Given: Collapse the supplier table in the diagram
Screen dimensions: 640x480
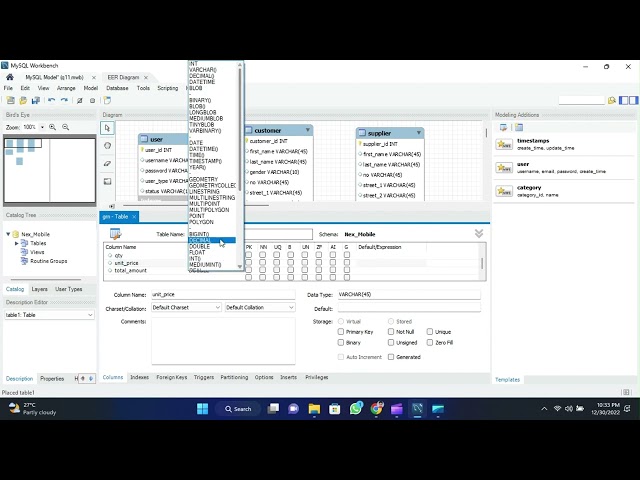Looking at the screenshot, I should click(x=419, y=133).
